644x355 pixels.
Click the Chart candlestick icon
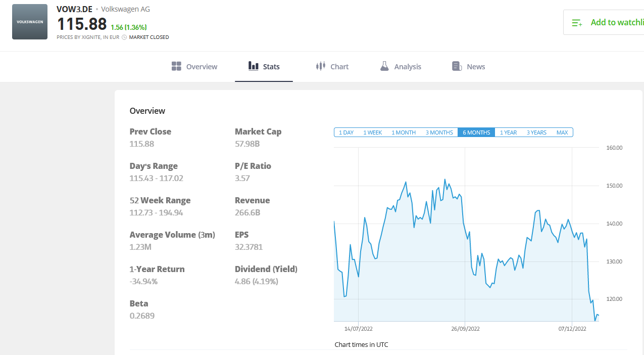(x=320, y=66)
